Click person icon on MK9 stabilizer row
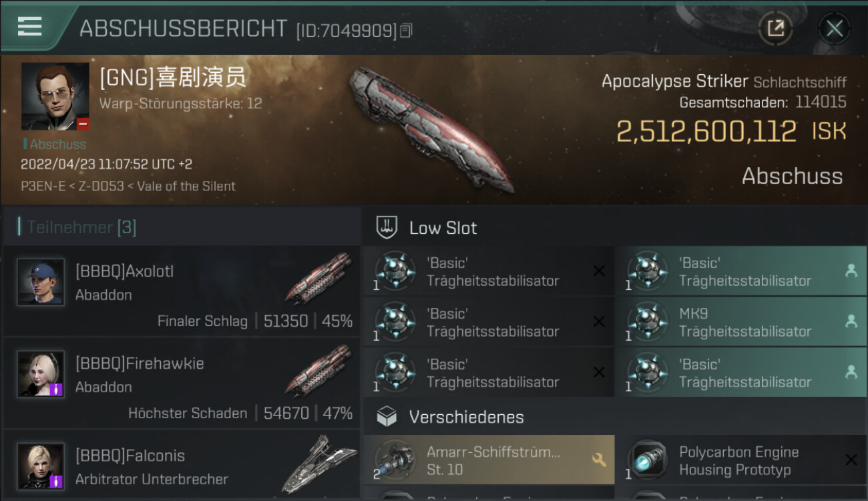This screenshot has width=868, height=501. 851,321
